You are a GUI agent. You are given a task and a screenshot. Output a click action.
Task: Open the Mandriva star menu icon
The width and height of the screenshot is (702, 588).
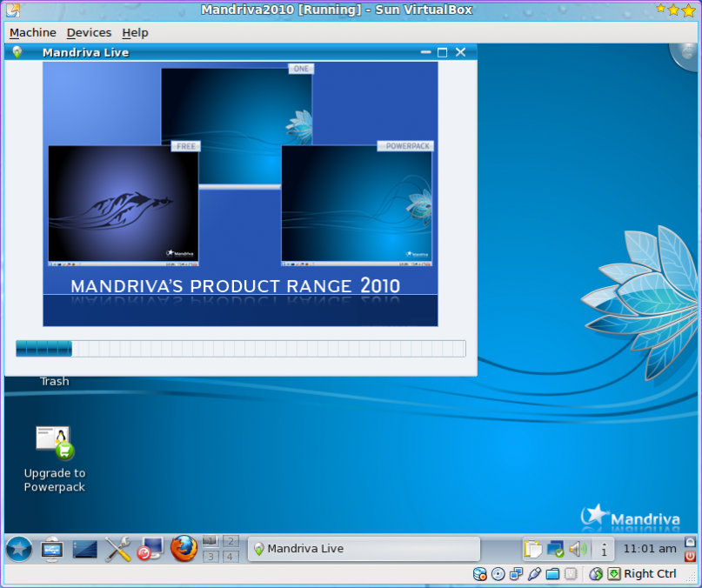(x=19, y=549)
